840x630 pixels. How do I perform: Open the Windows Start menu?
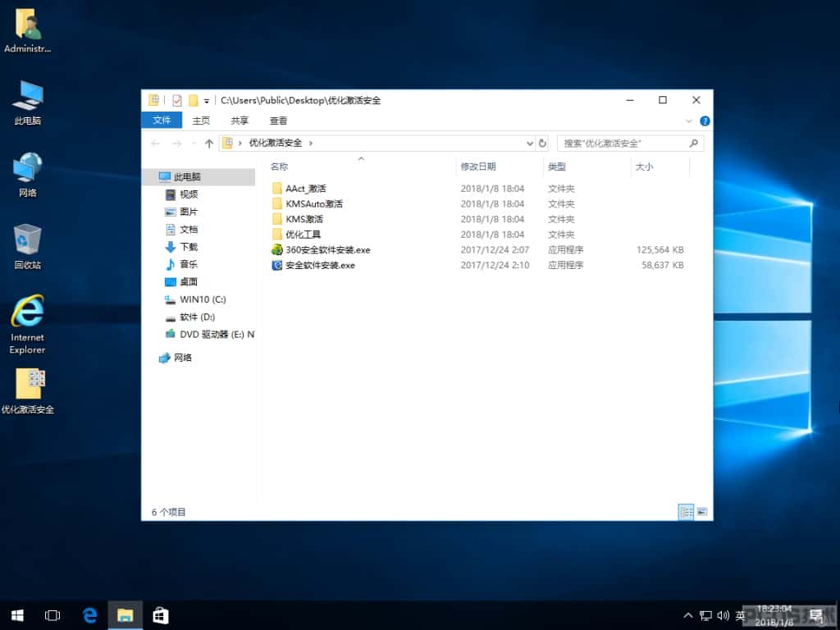[x=17, y=615]
